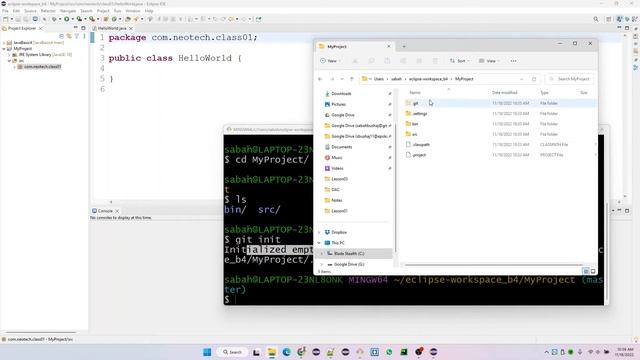
Task: Select the bin folder in File Explorer
Action: pos(415,124)
